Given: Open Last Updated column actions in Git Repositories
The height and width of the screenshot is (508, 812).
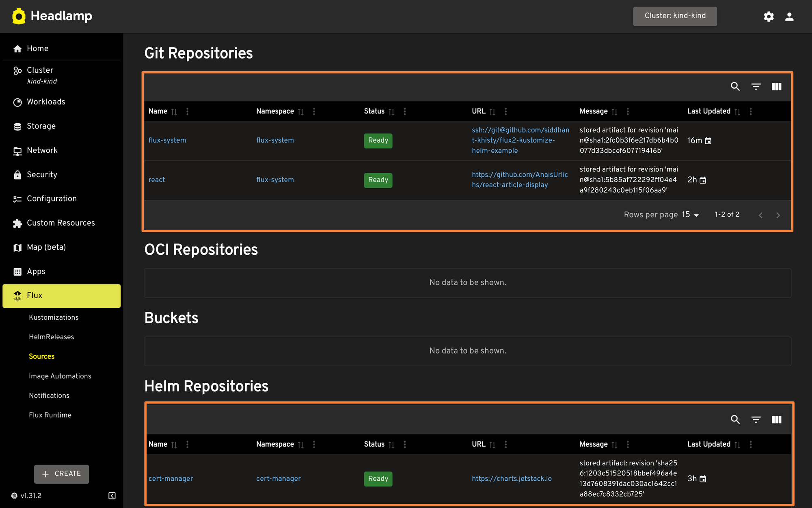Looking at the screenshot, I should pos(751,111).
